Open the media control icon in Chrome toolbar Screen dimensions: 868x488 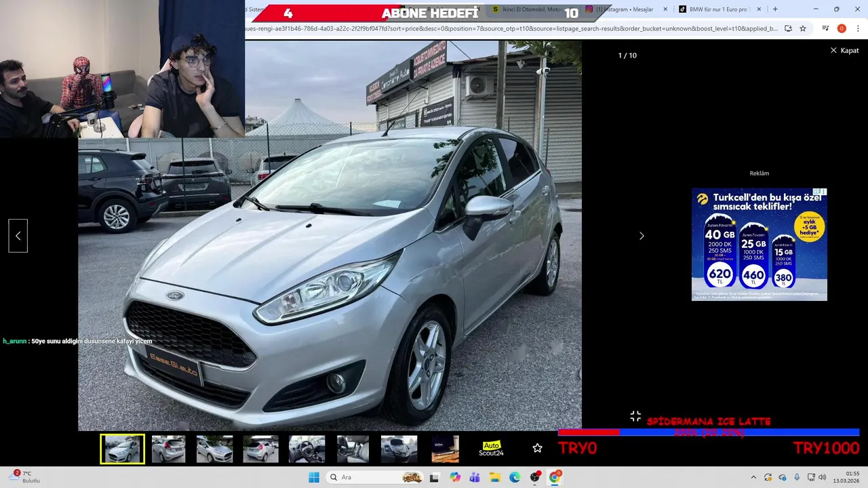825,28
